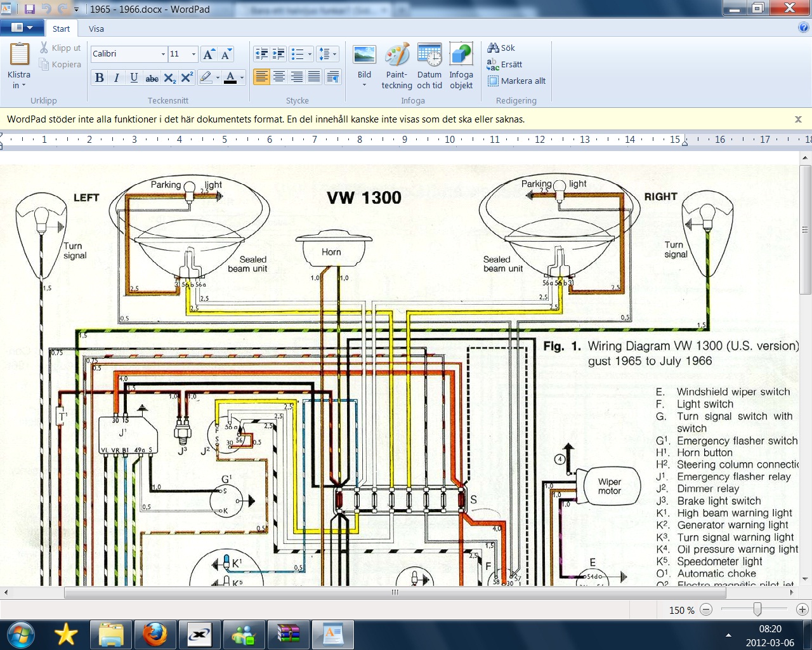Click the Infoga objekt icon
Viewport: 812px width, 650px height.
461,56
